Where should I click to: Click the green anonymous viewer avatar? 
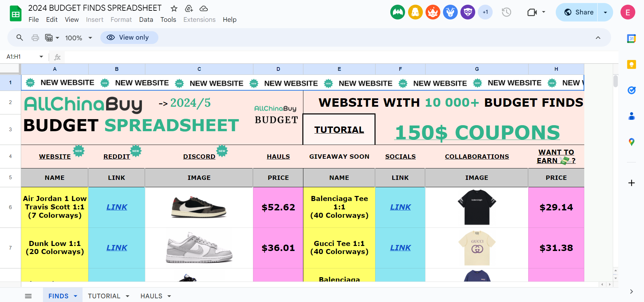398,12
